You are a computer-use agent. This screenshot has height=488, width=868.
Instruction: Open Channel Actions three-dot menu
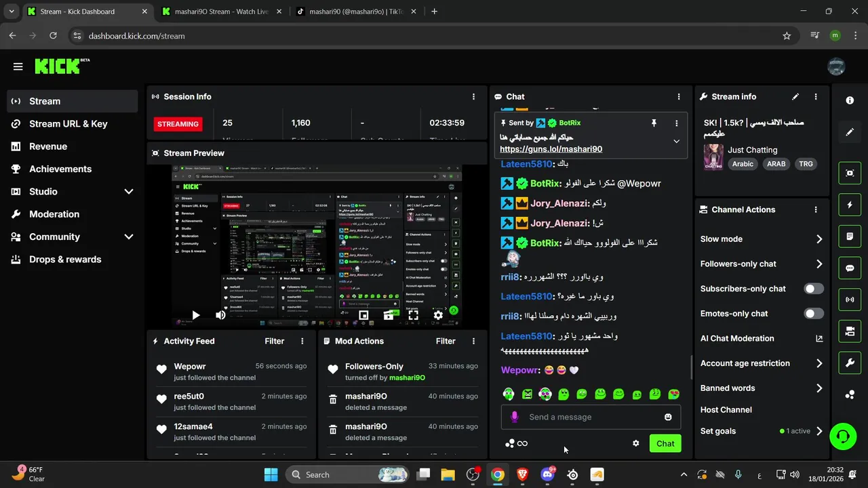point(816,210)
